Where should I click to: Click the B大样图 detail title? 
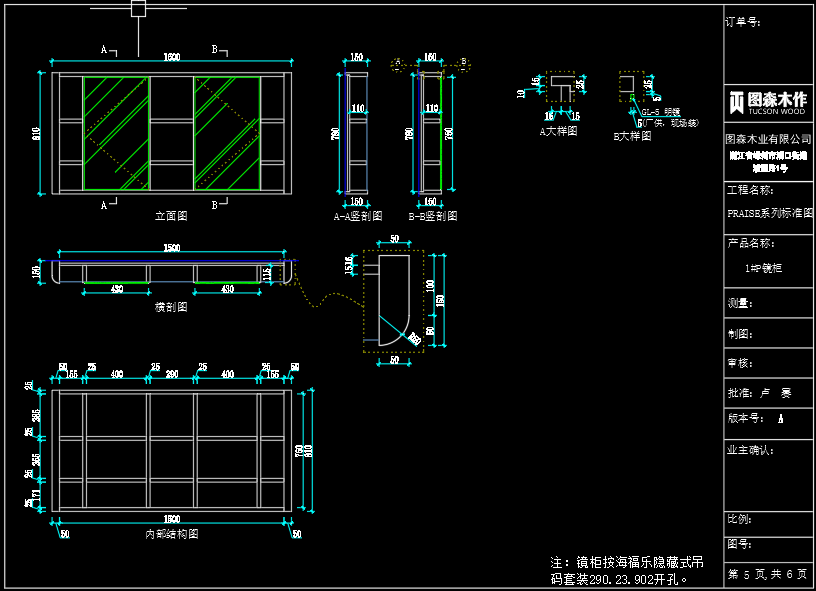pyautogui.click(x=632, y=136)
